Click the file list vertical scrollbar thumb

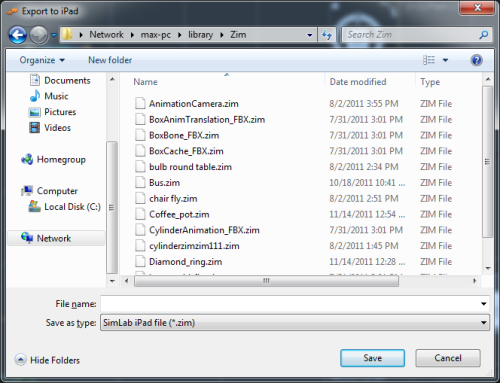[x=487, y=162]
